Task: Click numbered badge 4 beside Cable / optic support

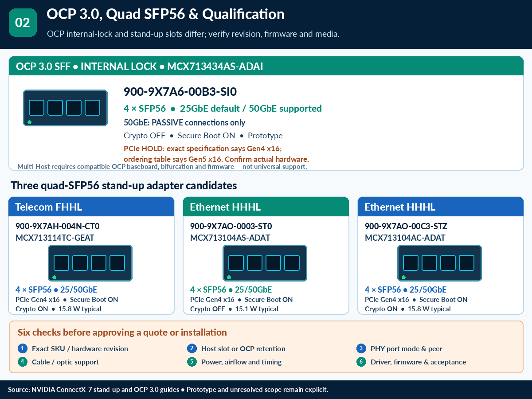Action: point(23,362)
